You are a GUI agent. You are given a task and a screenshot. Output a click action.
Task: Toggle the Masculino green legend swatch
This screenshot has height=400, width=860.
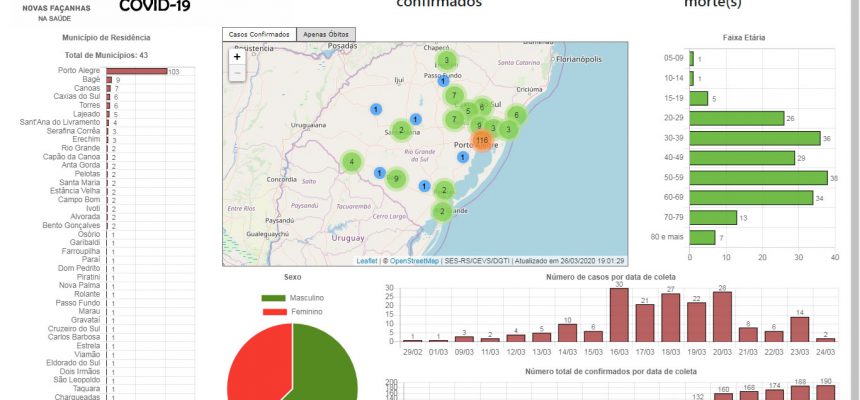[274, 298]
